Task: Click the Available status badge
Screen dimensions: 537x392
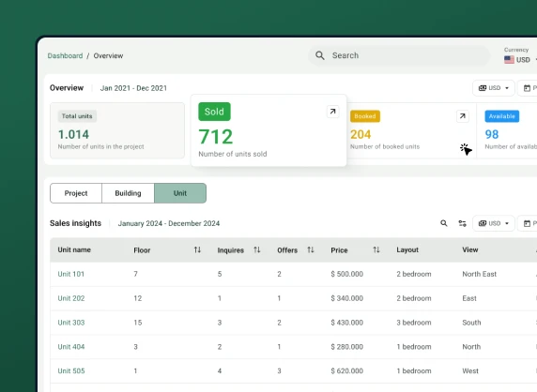Action: coord(502,116)
